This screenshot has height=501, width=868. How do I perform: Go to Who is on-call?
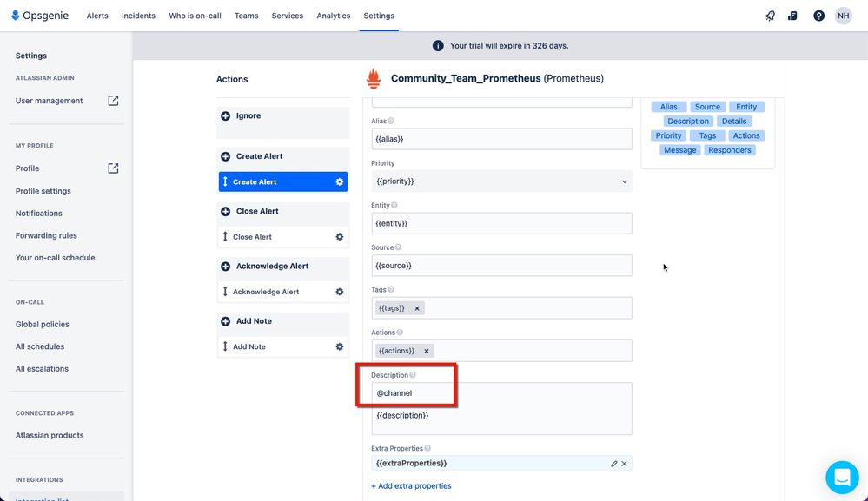pyautogui.click(x=195, y=16)
